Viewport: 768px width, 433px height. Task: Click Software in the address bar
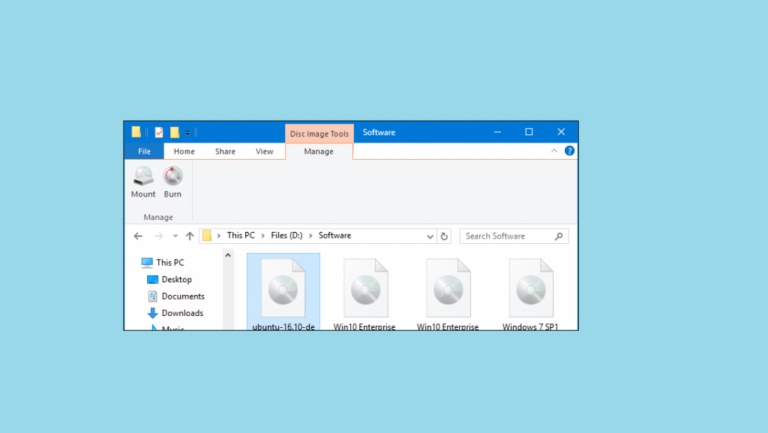335,236
